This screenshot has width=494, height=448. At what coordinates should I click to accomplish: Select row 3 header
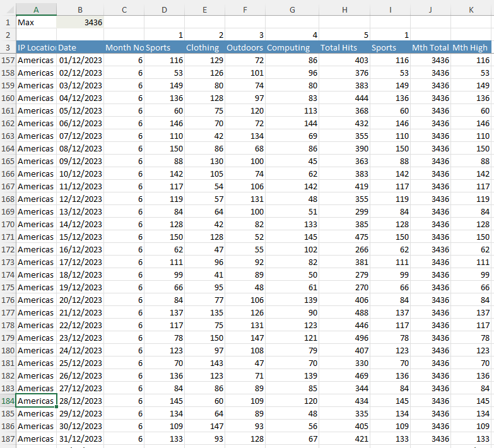(8, 47)
